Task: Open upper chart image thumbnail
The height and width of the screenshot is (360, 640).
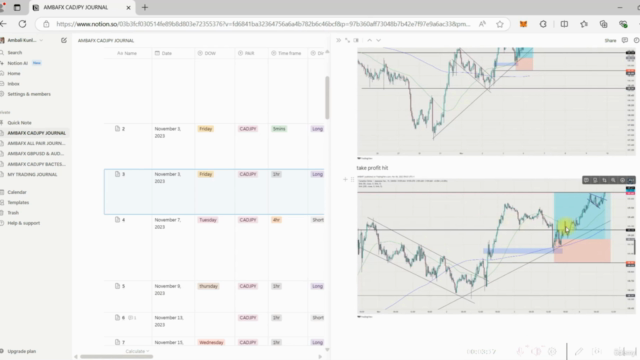Action: click(x=496, y=101)
